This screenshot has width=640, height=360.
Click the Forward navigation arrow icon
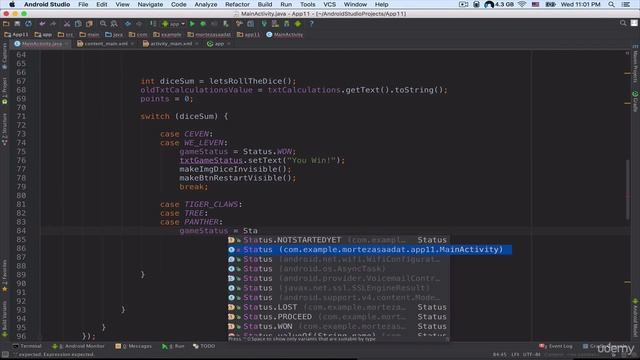[x=139, y=24]
